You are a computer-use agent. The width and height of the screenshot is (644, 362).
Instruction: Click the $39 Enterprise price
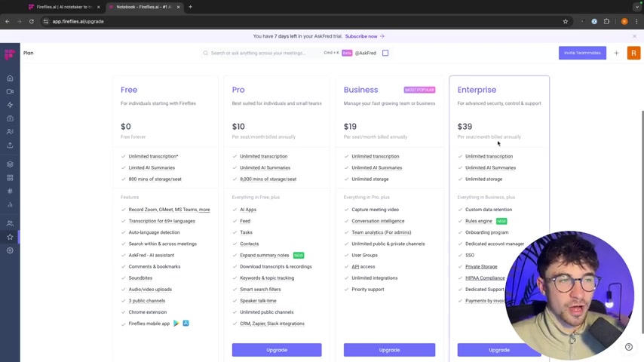(x=465, y=127)
